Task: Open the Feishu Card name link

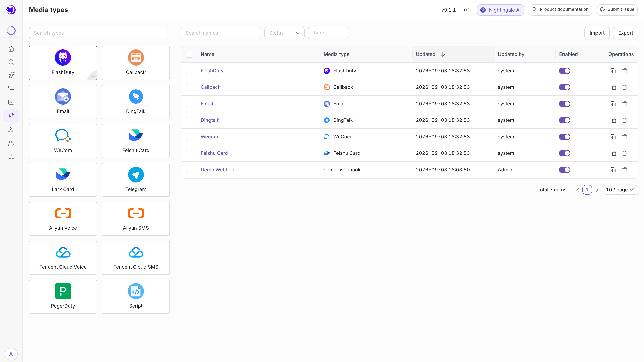Action: (x=214, y=153)
